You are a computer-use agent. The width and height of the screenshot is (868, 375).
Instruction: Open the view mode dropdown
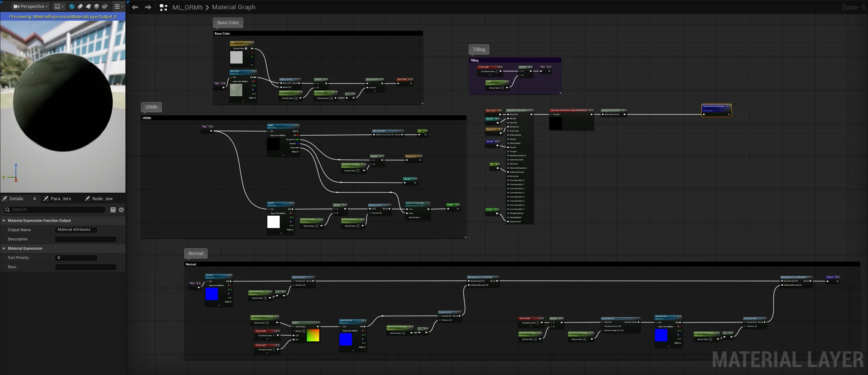(x=59, y=7)
